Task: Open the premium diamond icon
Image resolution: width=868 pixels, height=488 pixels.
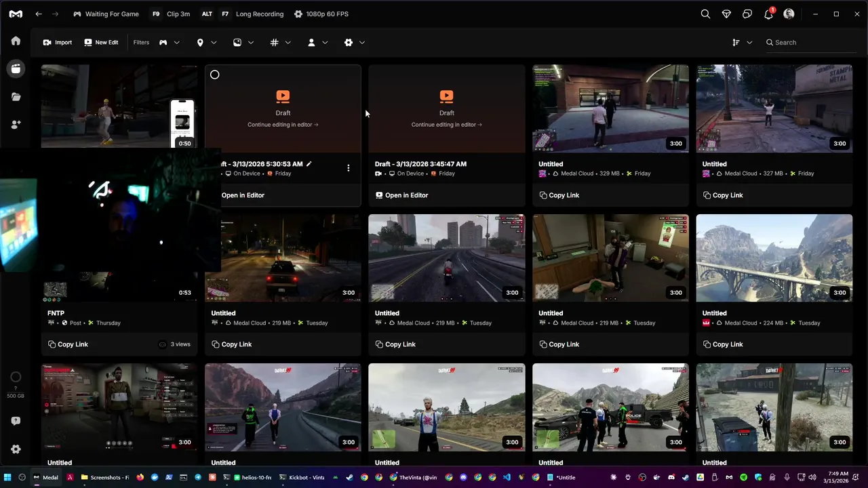Action: pos(726,14)
